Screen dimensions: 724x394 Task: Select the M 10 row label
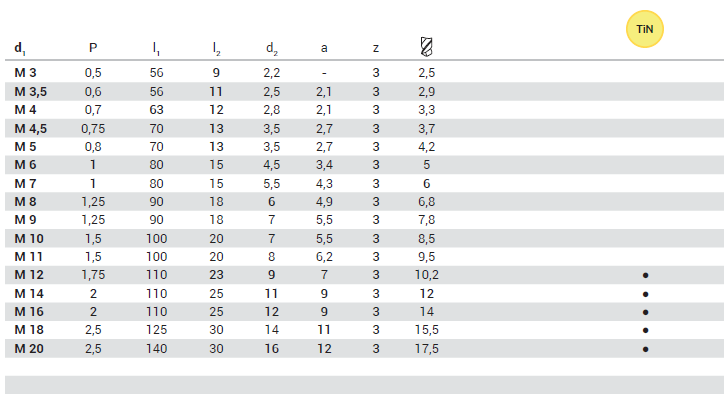point(29,238)
